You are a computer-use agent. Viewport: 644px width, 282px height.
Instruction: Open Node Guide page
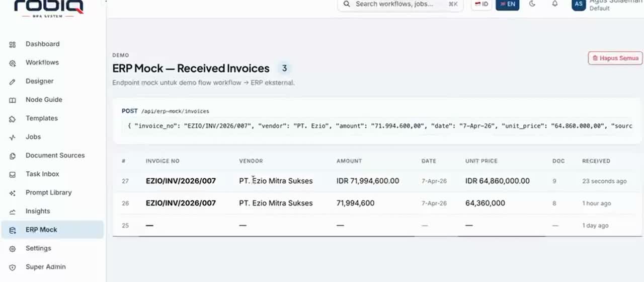point(44,100)
